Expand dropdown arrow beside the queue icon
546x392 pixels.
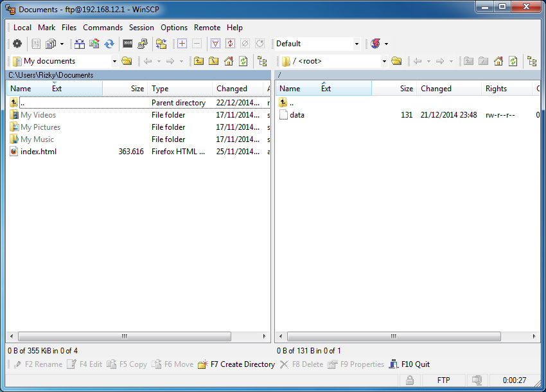62,44
